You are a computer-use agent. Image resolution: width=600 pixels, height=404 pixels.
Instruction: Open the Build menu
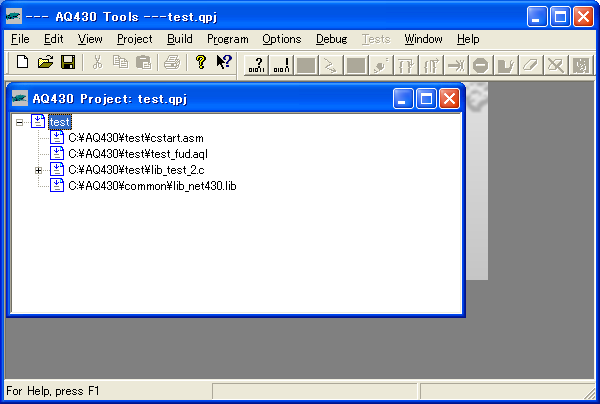click(x=179, y=39)
